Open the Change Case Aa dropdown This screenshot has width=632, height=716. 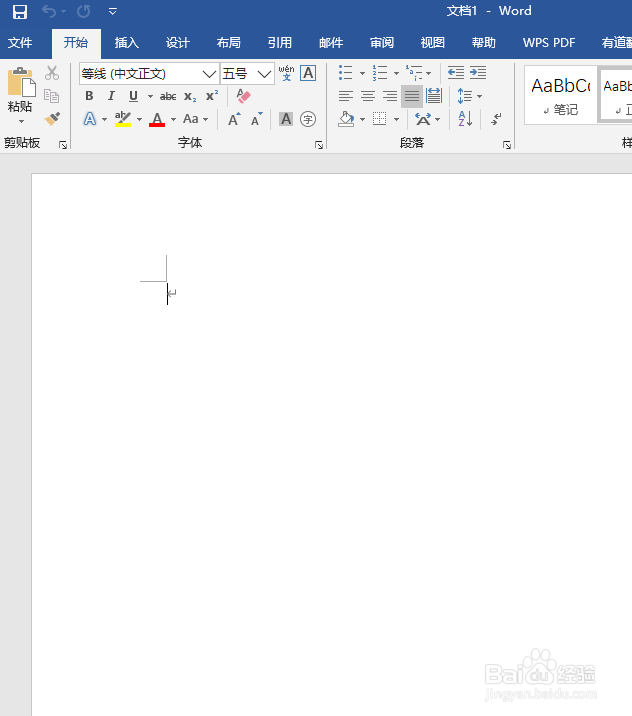195,119
